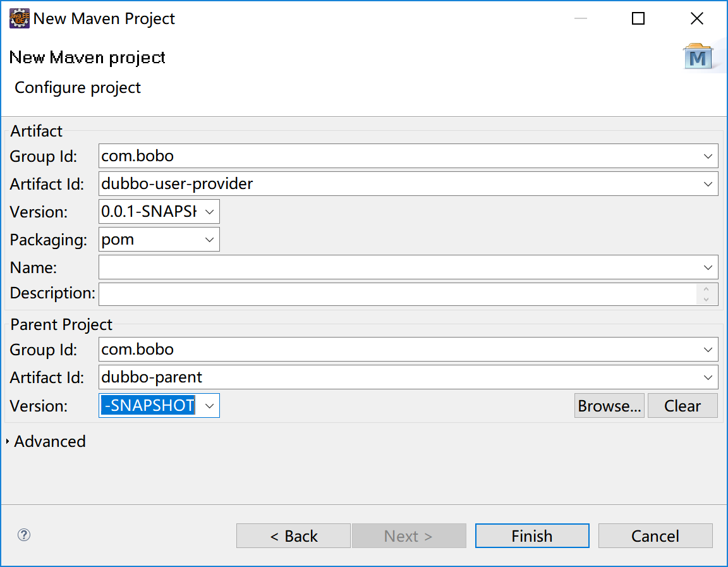This screenshot has height=567, width=728.
Task: Click the Parent Project group heading
Action: [61, 325]
